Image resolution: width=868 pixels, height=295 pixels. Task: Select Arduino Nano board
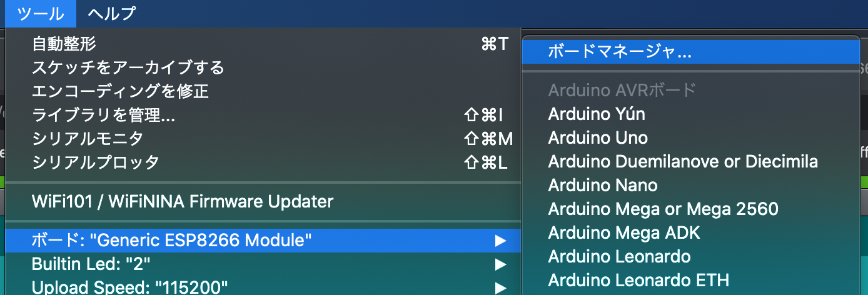(x=603, y=186)
